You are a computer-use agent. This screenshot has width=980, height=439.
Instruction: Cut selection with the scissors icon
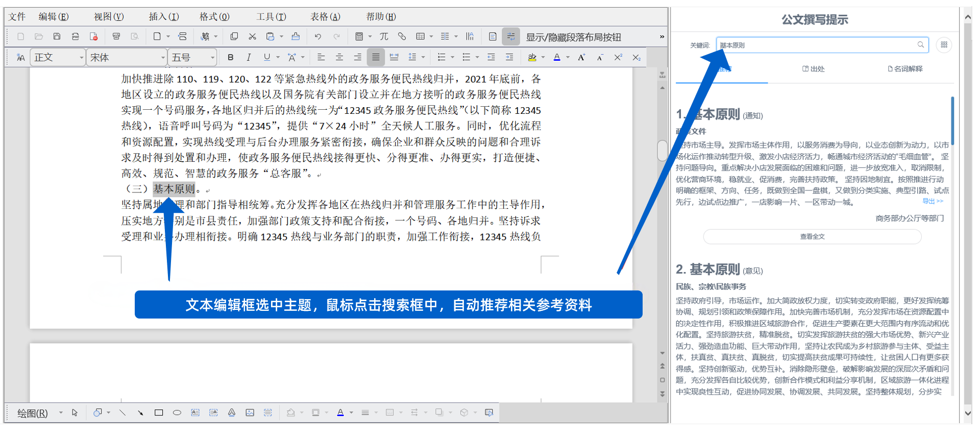[x=252, y=37]
